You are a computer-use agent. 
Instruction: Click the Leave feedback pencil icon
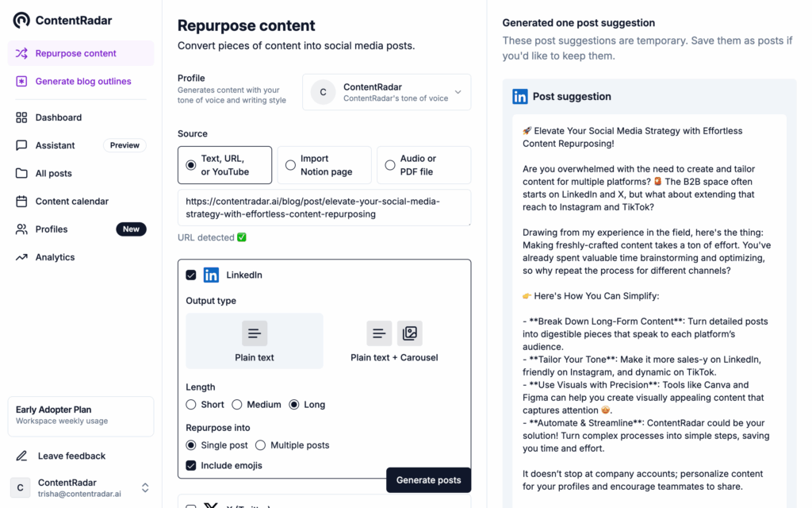tap(21, 456)
